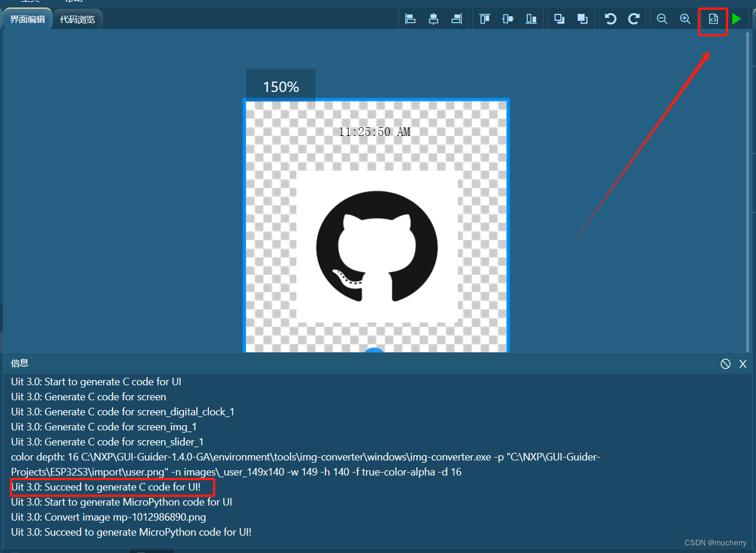Send the widget to back

point(582,19)
